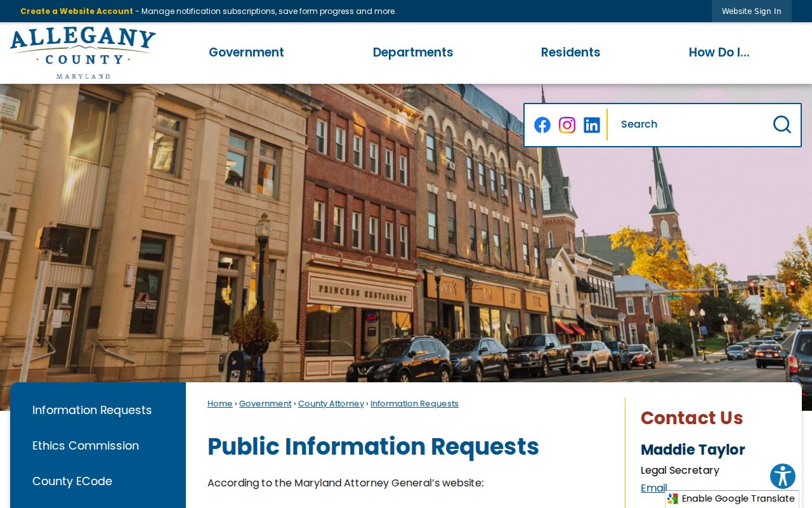The width and height of the screenshot is (812, 508).
Task: Go to County Attorney breadcrumb link
Action: 331,404
